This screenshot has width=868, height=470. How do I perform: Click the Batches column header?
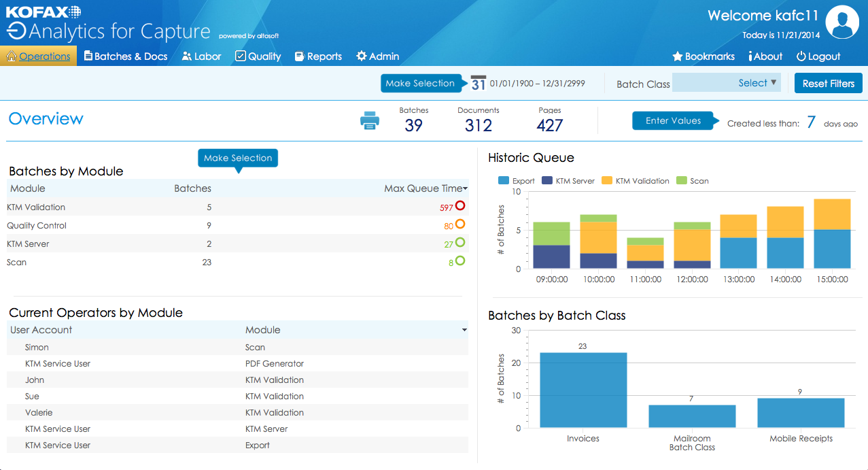tap(192, 188)
